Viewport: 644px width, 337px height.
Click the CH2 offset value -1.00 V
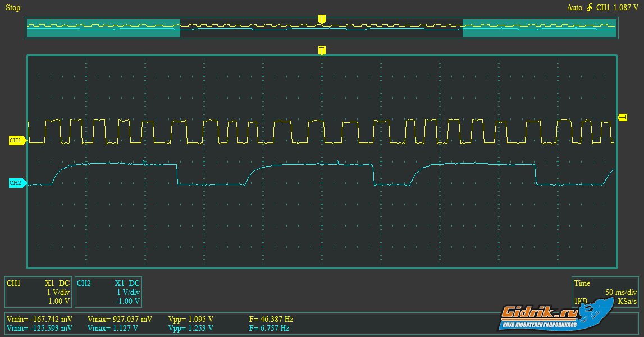128,301
